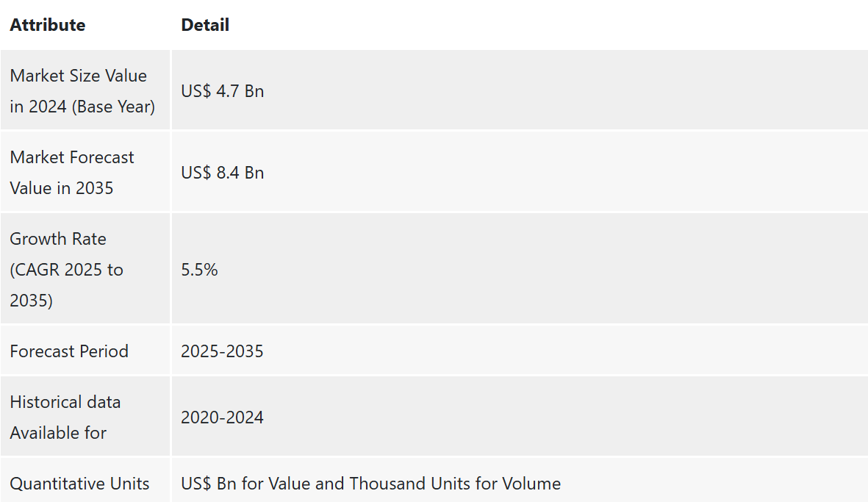This screenshot has width=868, height=502.
Task: Click the word Historical in attribute column
Action: coord(46,402)
